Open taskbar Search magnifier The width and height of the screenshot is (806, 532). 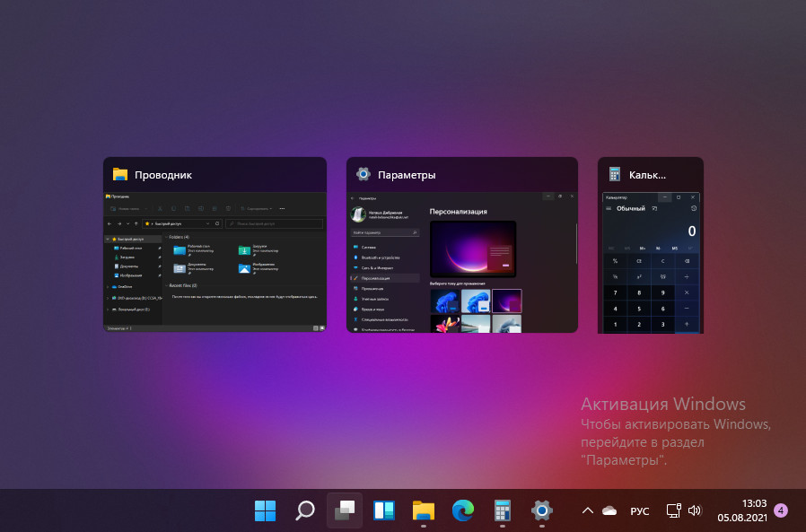pyautogui.click(x=305, y=510)
